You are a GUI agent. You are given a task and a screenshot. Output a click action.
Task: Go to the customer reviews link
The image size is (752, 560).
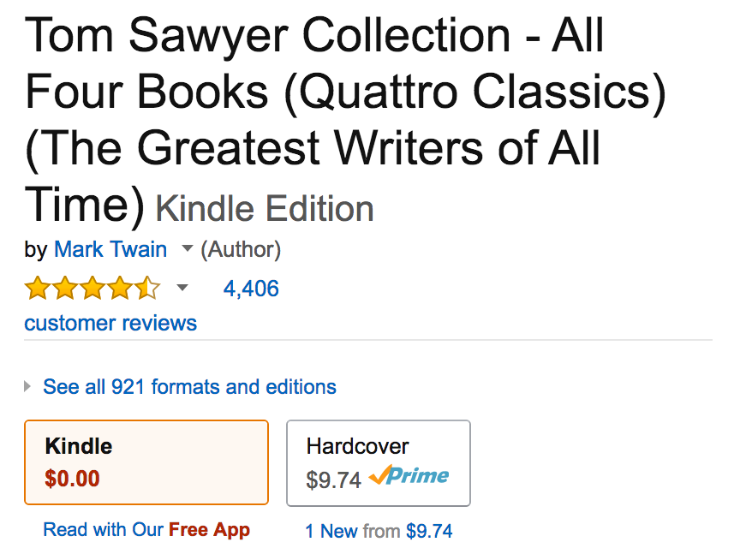point(110,323)
